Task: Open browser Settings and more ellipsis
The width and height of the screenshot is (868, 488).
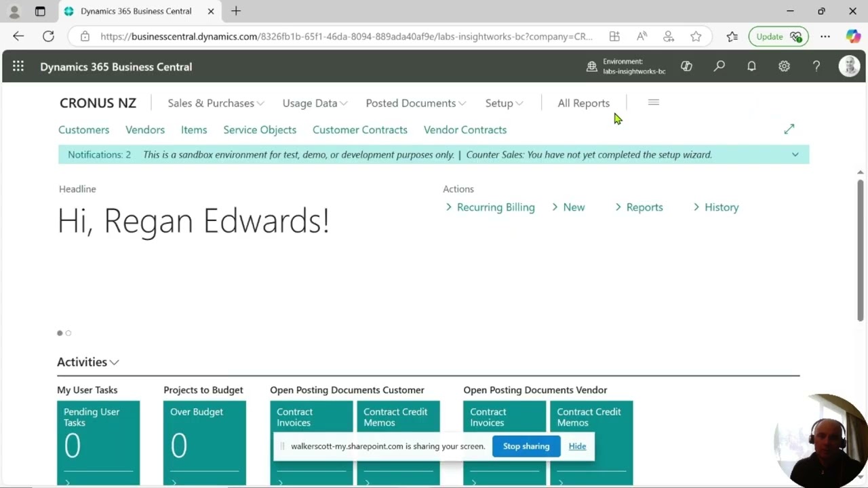Action: pyautogui.click(x=825, y=37)
